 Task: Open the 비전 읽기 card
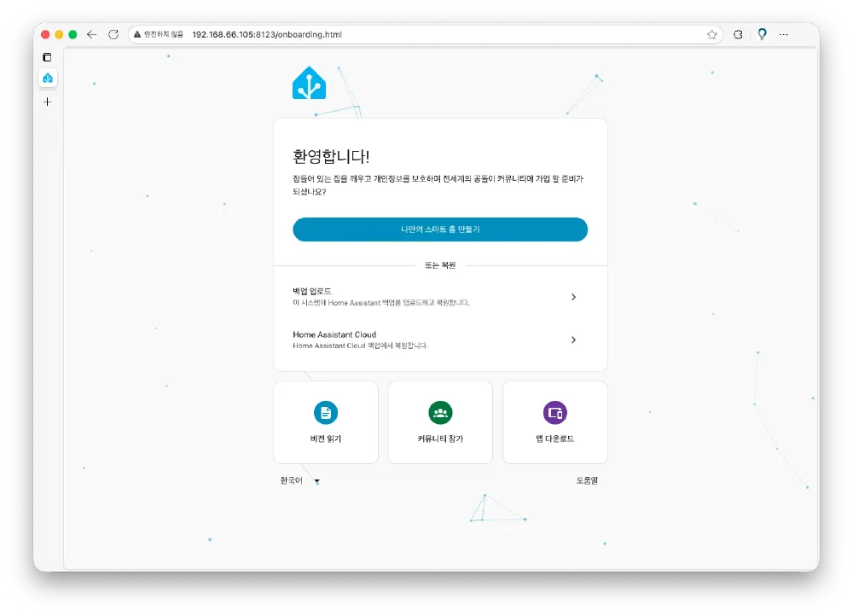point(326,422)
